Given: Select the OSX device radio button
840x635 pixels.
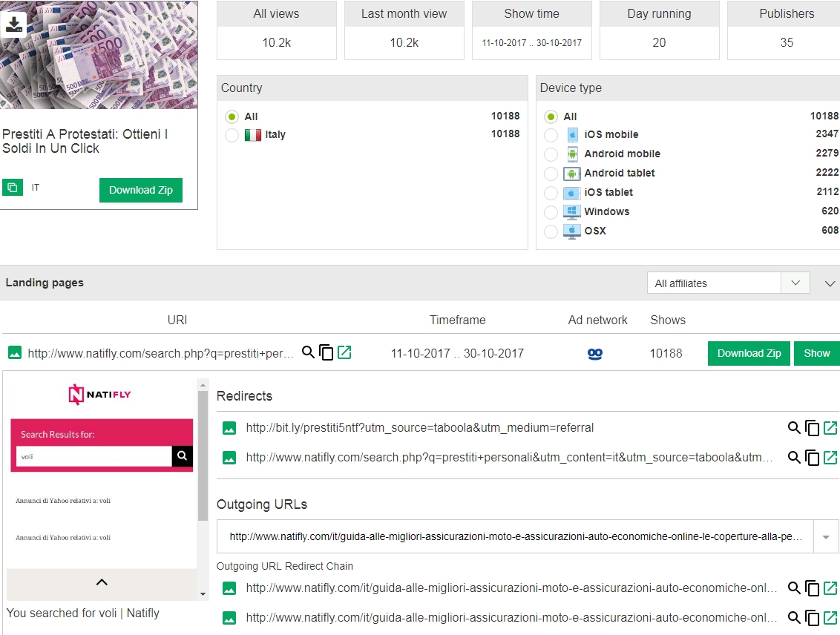Looking at the screenshot, I should [x=551, y=231].
